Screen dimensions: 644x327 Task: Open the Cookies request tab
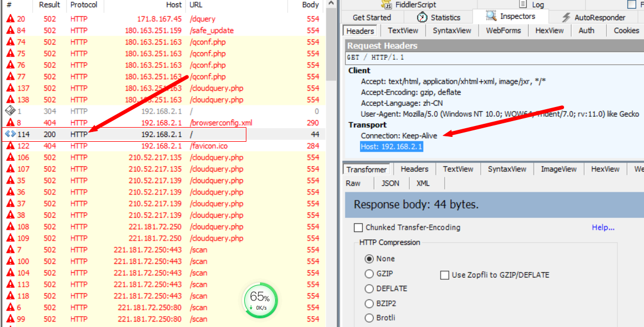627,30
